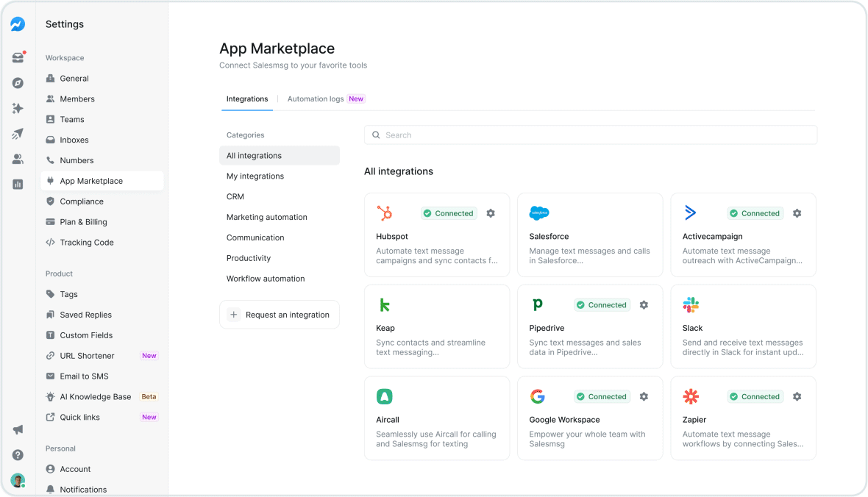Screen dimensions: 868x497
Task: Open Members settings
Action: 102,99
